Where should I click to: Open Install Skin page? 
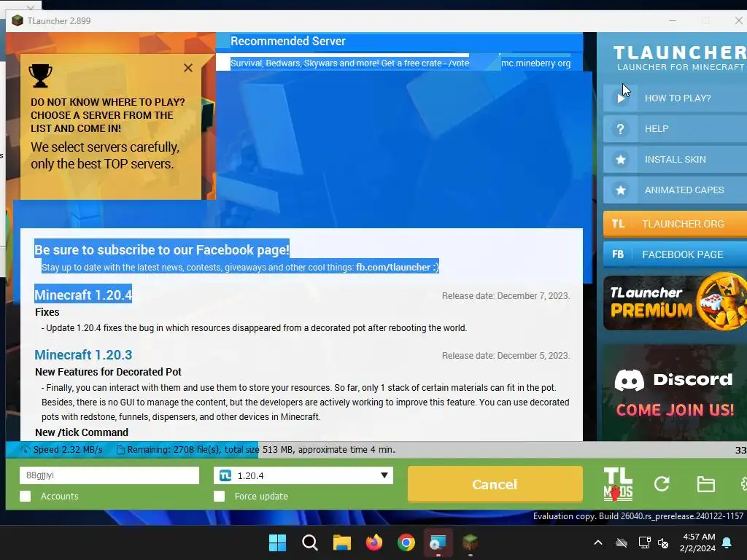(675, 160)
